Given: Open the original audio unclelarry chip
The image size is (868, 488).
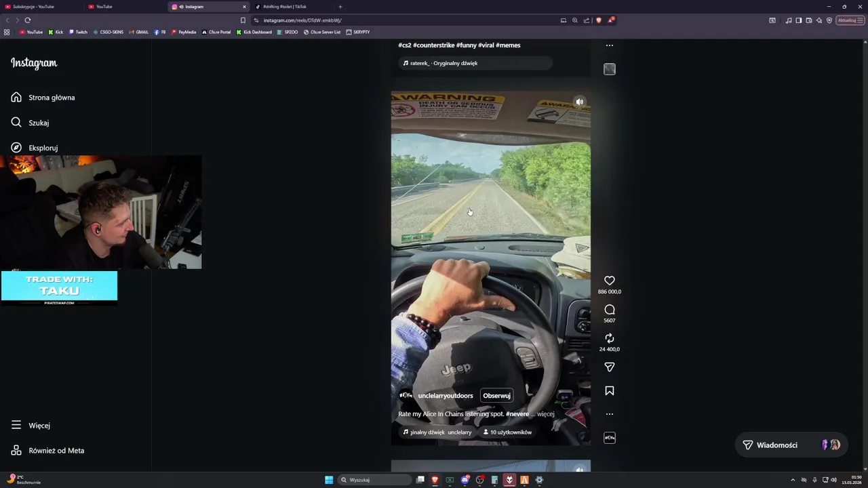Looking at the screenshot, I should pyautogui.click(x=437, y=432).
